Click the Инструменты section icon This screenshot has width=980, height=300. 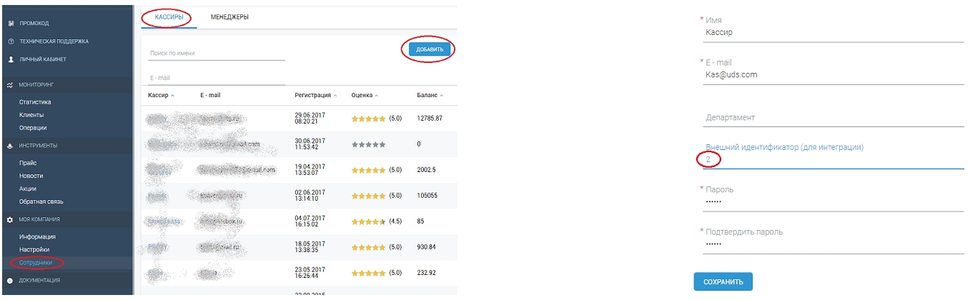(10, 146)
